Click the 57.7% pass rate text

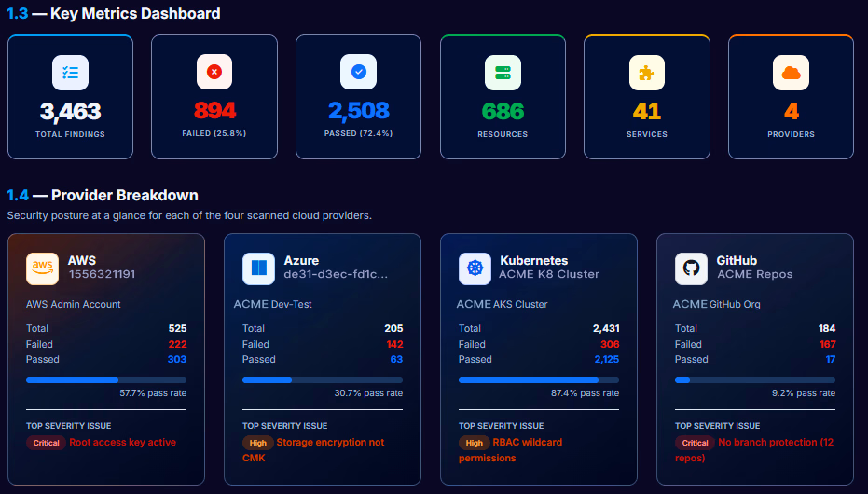[x=153, y=393]
